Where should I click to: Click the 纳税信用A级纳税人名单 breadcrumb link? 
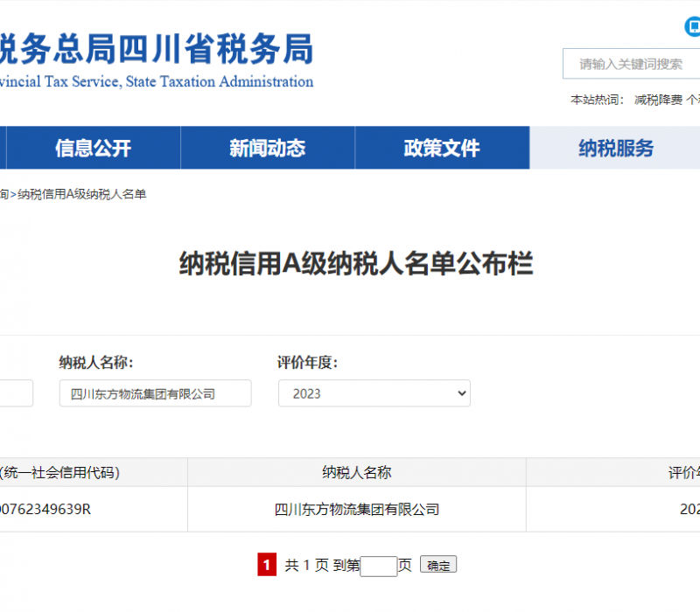[x=81, y=194]
